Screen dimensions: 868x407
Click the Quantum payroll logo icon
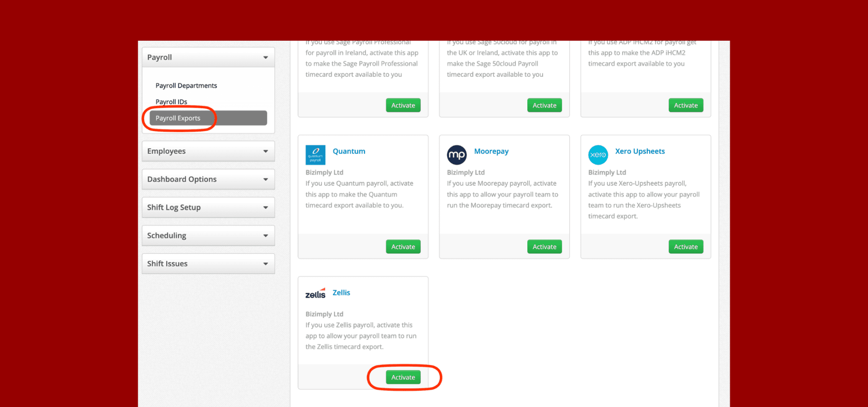point(315,155)
